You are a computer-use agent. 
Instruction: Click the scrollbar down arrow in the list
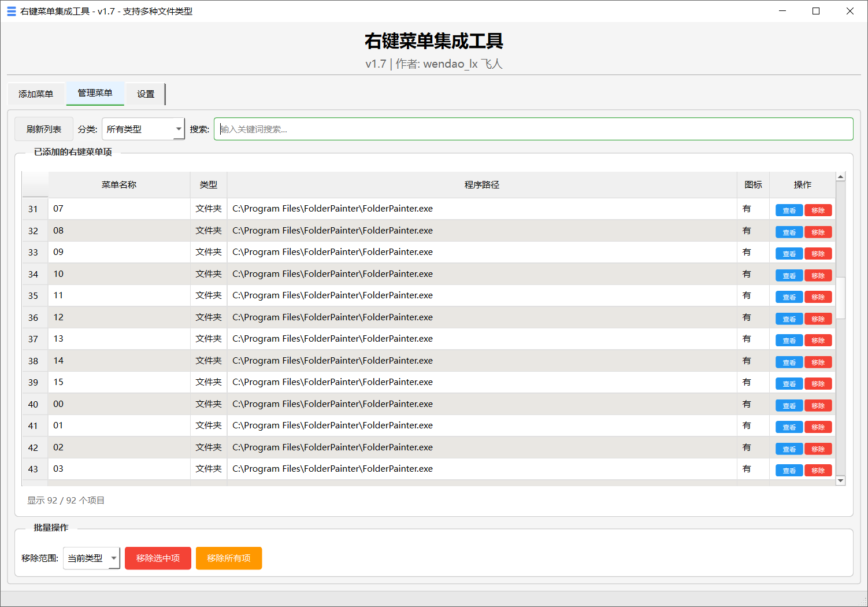pyautogui.click(x=841, y=480)
